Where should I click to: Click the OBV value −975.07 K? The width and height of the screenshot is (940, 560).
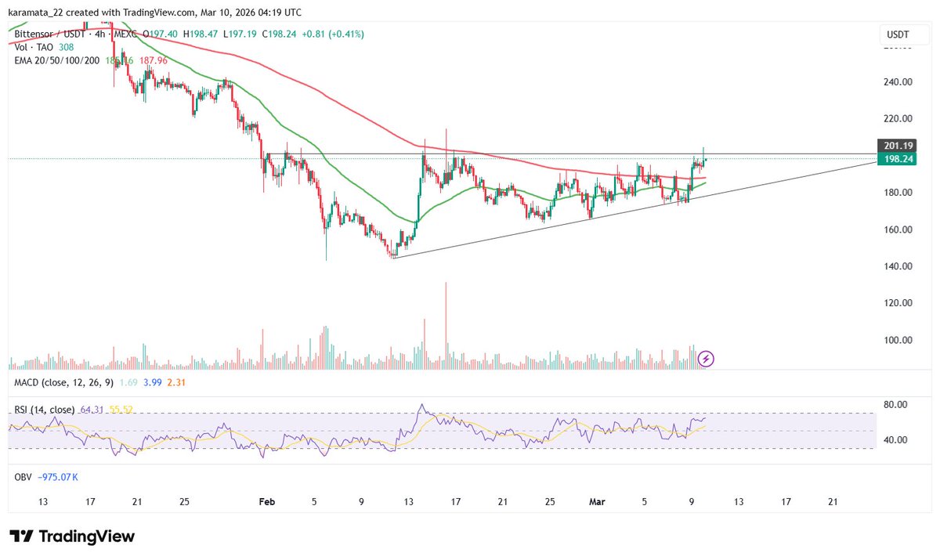coord(57,476)
